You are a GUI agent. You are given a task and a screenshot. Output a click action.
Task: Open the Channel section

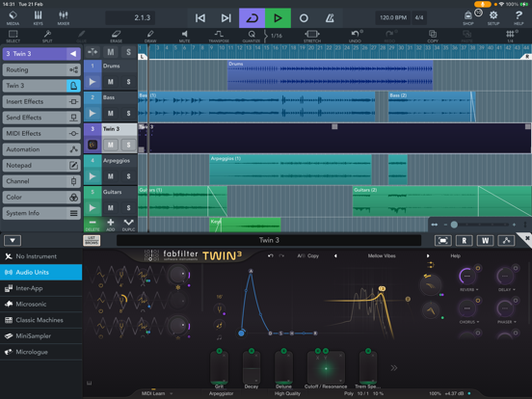(41, 181)
